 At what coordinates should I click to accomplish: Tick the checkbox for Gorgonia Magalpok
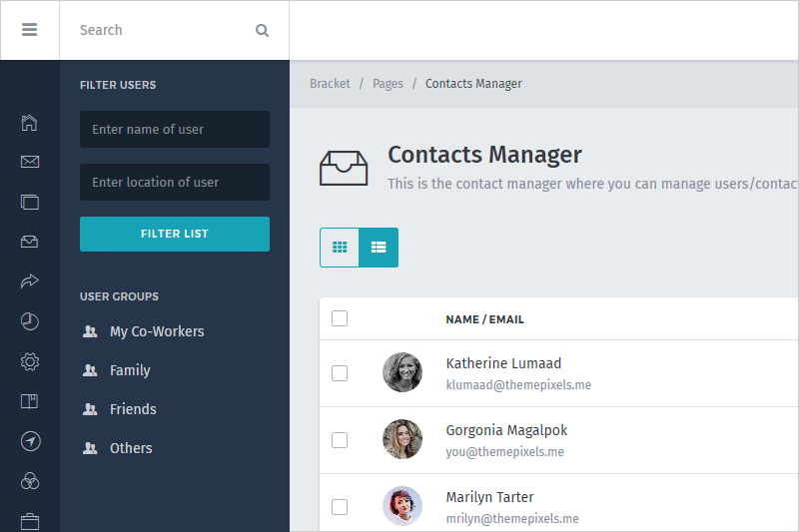click(340, 440)
